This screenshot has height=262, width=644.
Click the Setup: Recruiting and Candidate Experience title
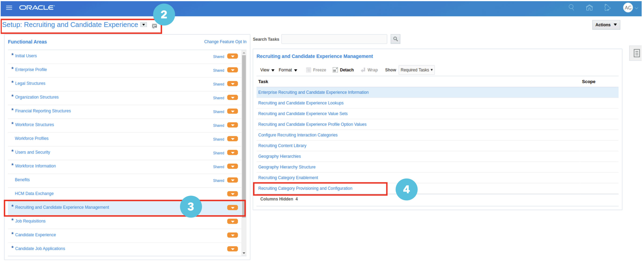click(x=70, y=25)
